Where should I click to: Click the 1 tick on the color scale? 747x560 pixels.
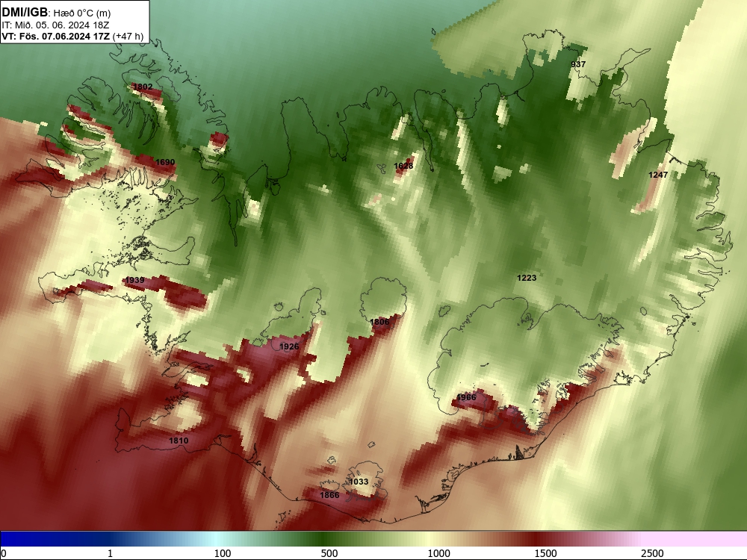pos(110,553)
